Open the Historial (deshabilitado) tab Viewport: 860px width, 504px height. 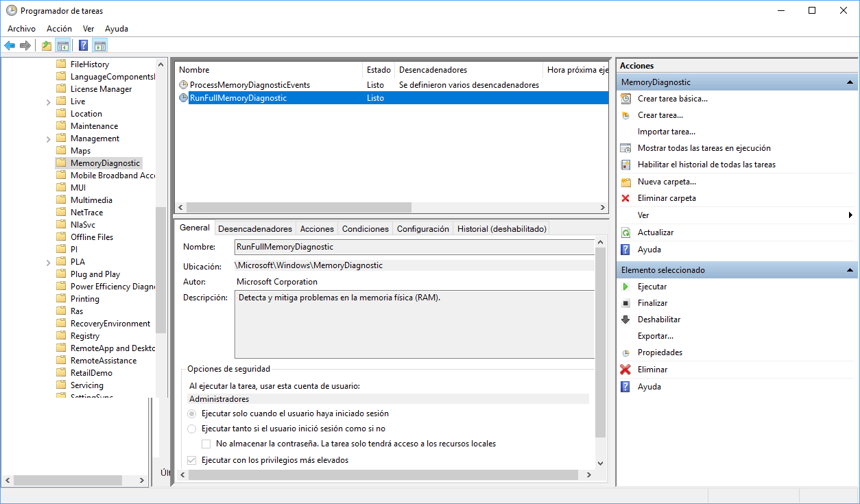click(502, 229)
